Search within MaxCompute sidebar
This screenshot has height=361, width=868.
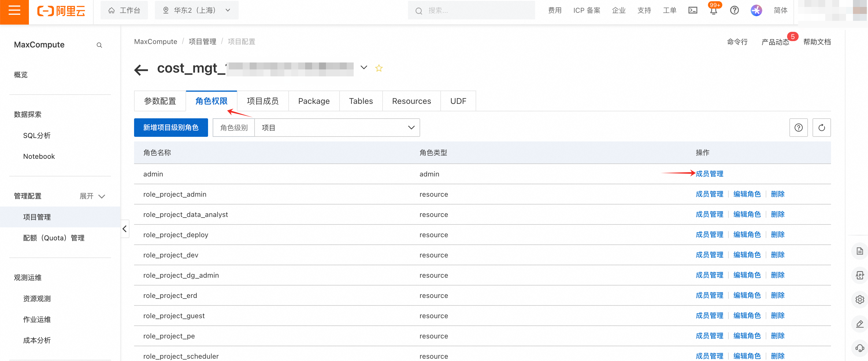coord(99,45)
